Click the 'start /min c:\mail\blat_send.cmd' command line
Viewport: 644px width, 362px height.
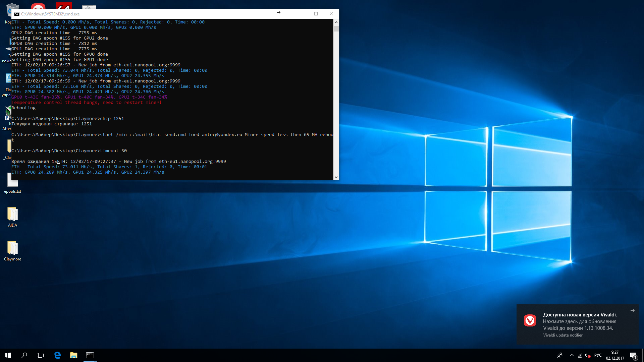point(172,135)
